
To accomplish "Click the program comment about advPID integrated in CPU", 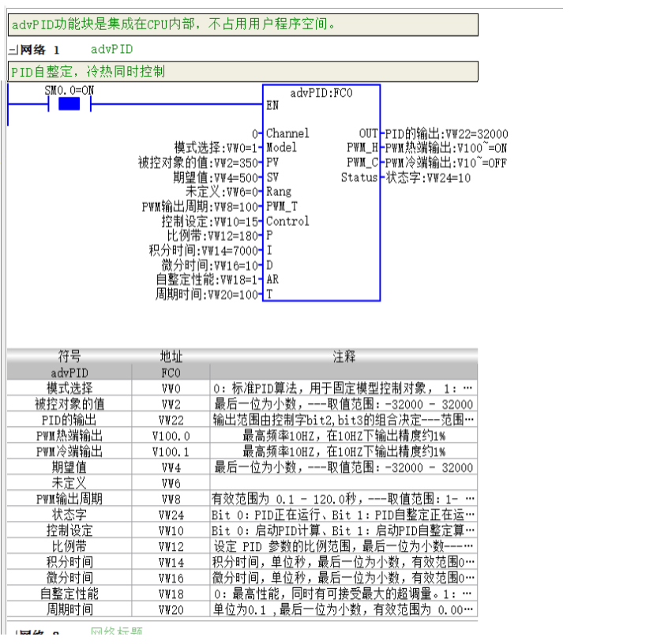I will point(242,24).
